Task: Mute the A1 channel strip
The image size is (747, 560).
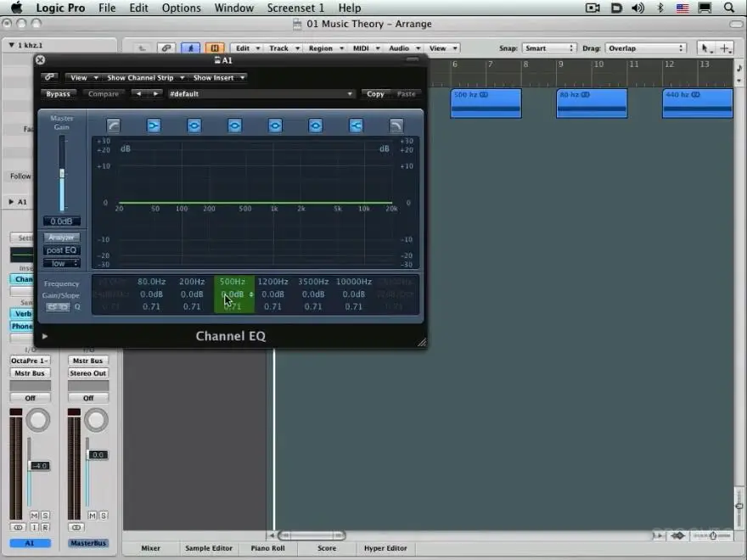Action: (34, 516)
